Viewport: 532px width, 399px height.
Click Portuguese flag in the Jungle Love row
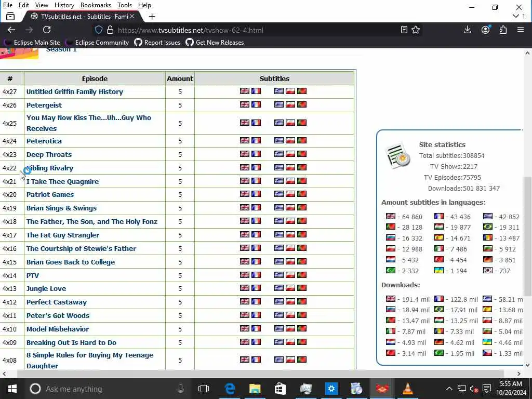(302, 288)
